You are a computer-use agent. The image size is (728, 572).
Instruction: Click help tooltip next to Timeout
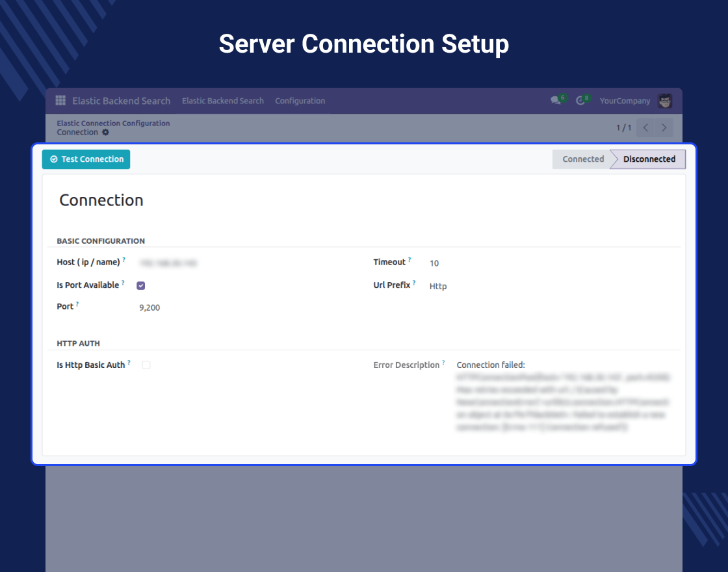(x=409, y=260)
